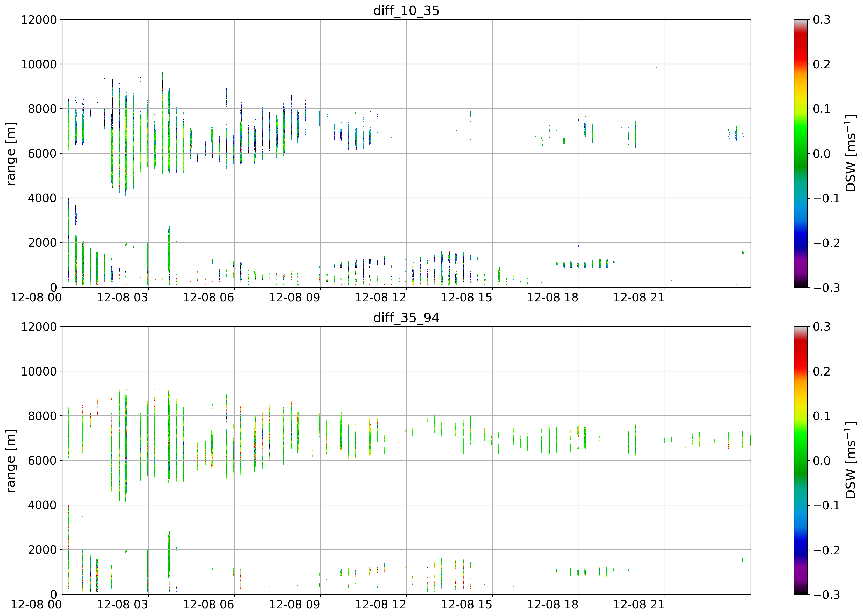Select the bottom plot's range [m] axis label

(x=11, y=461)
